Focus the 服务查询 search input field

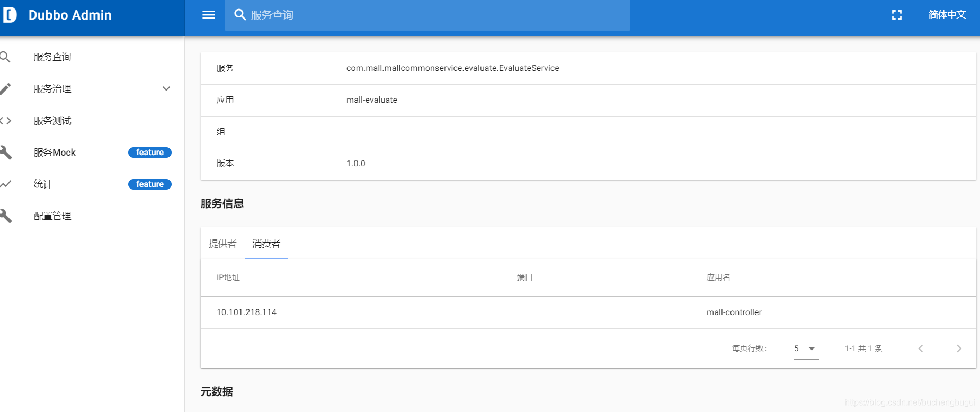[x=427, y=15]
